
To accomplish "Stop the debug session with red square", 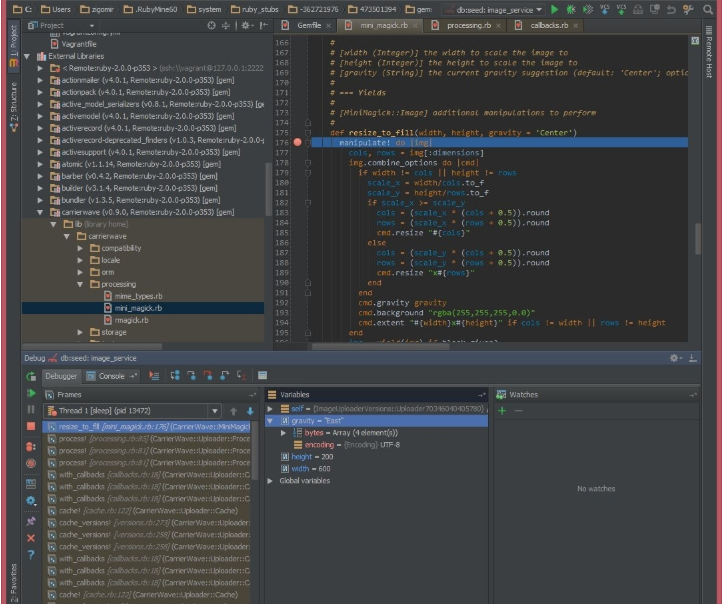I will tap(30, 427).
